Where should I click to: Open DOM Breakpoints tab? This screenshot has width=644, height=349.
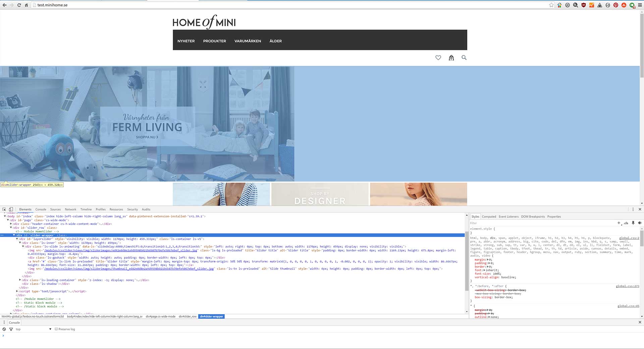pyautogui.click(x=533, y=216)
